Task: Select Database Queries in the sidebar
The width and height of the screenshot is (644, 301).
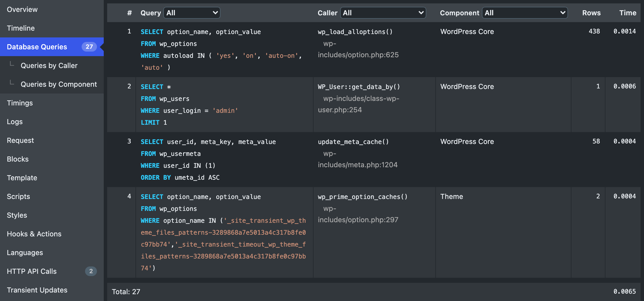Action: pyautogui.click(x=37, y=47)
